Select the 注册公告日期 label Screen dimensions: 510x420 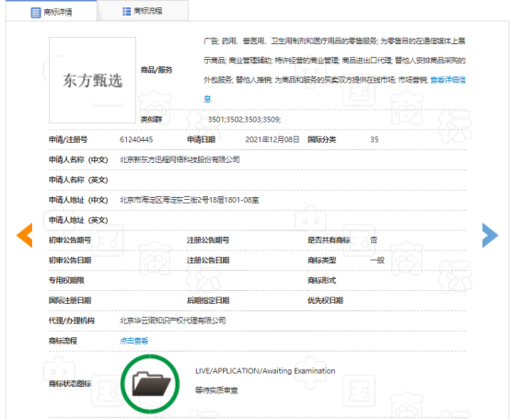(208, 261)
